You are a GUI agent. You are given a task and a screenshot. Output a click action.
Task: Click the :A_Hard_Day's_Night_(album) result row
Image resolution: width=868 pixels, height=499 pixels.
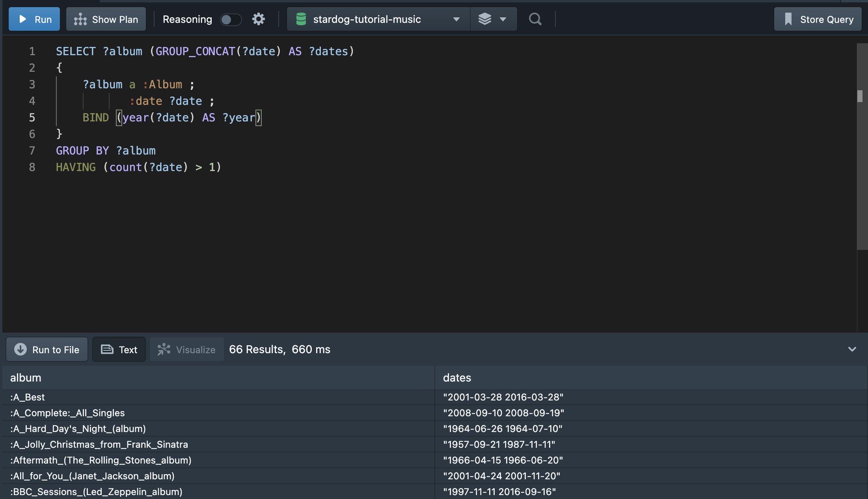coord(216,429)
